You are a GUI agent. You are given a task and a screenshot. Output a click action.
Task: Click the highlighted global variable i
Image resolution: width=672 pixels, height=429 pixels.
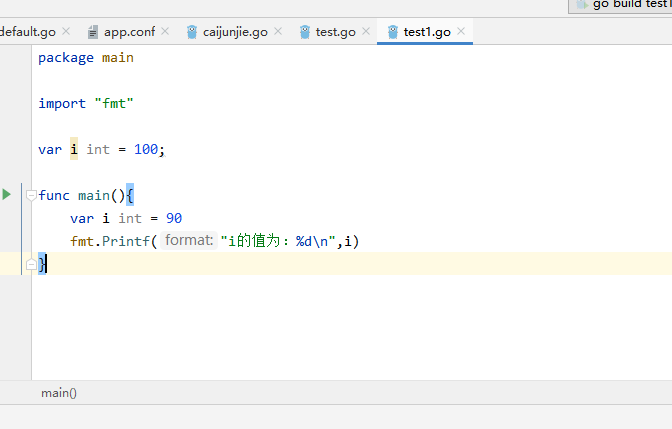pyautogui.click(x=74, y=149)
